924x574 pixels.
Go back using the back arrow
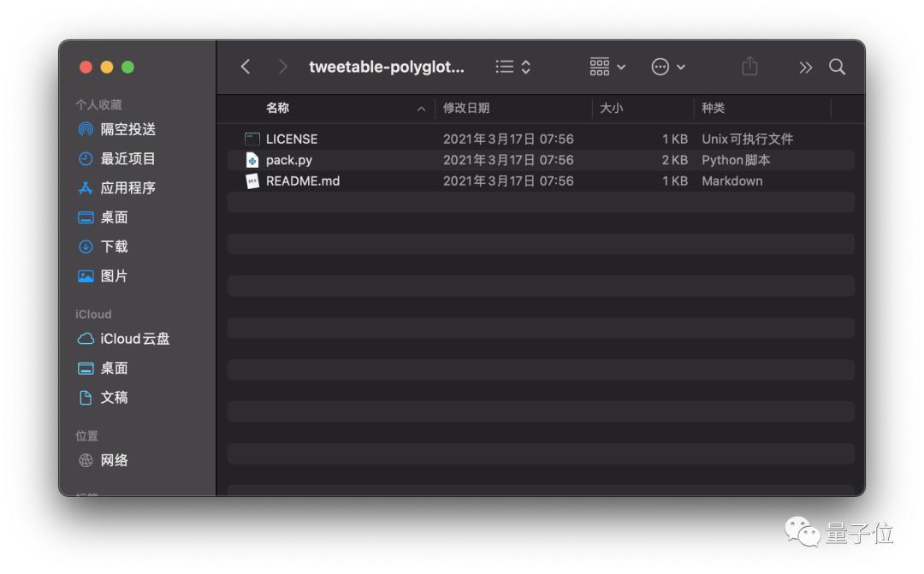[x=246, y=66]
